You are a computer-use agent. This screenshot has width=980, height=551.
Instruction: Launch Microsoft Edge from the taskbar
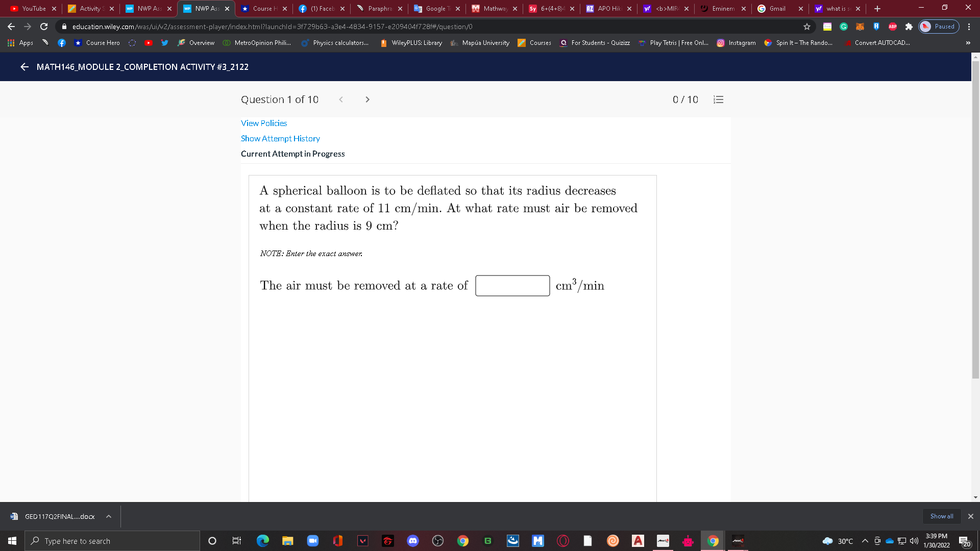point(262,541)
